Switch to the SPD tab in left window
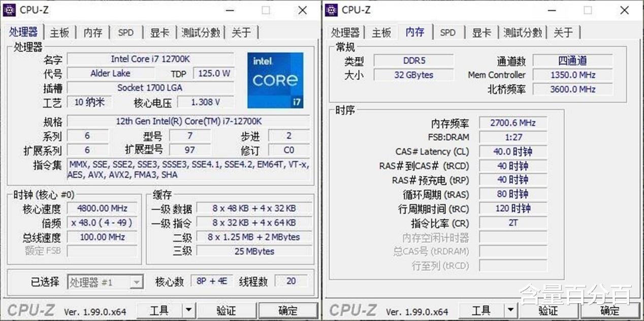 126,32
